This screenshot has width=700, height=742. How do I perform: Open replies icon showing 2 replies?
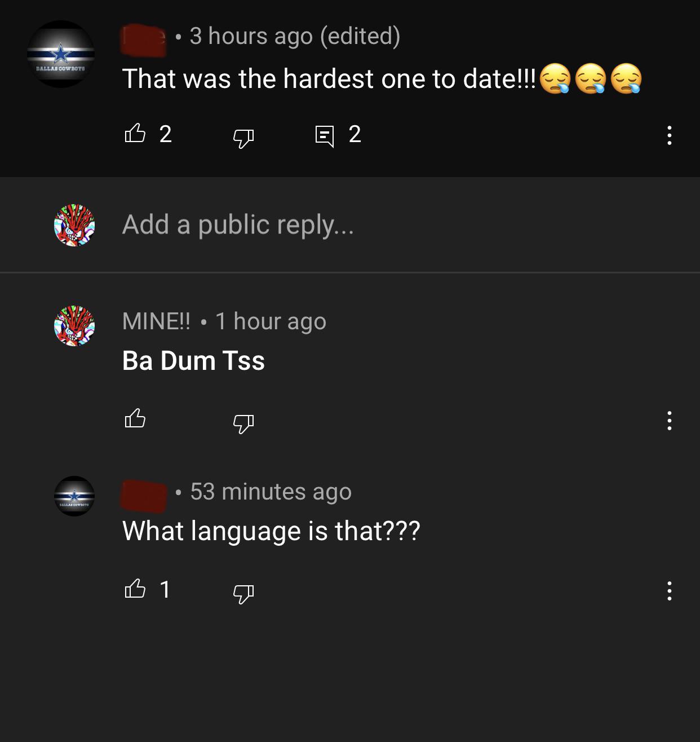[x=324, y=136]
